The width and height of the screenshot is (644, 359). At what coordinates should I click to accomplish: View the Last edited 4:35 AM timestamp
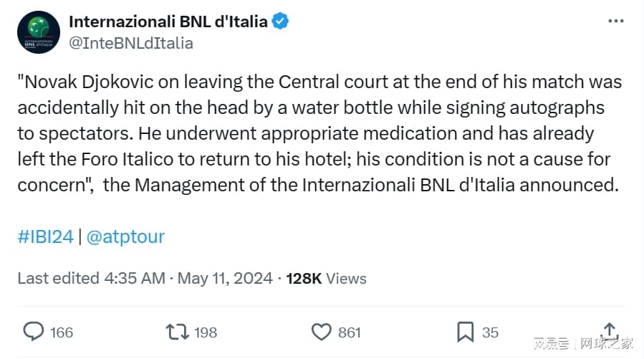pyautogui.click(x=91, y=279)
